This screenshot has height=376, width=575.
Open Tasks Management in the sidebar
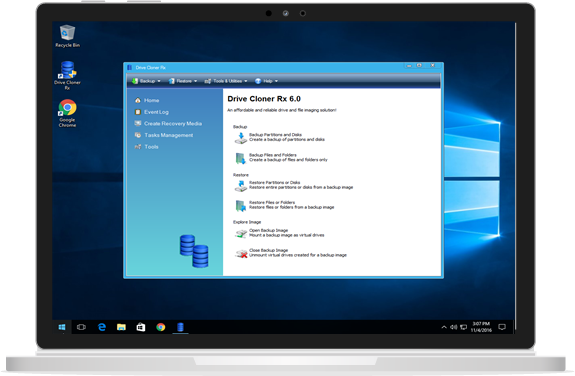pos(164,135)
